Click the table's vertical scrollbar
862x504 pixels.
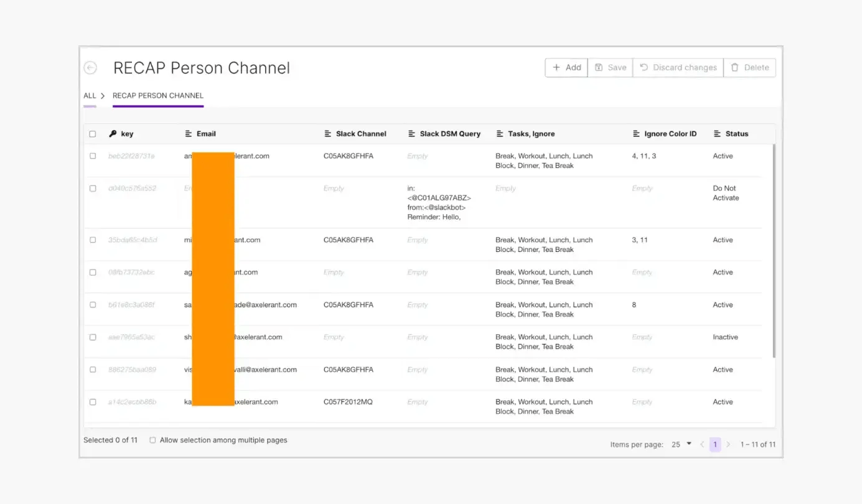click(x=774, y=249)
